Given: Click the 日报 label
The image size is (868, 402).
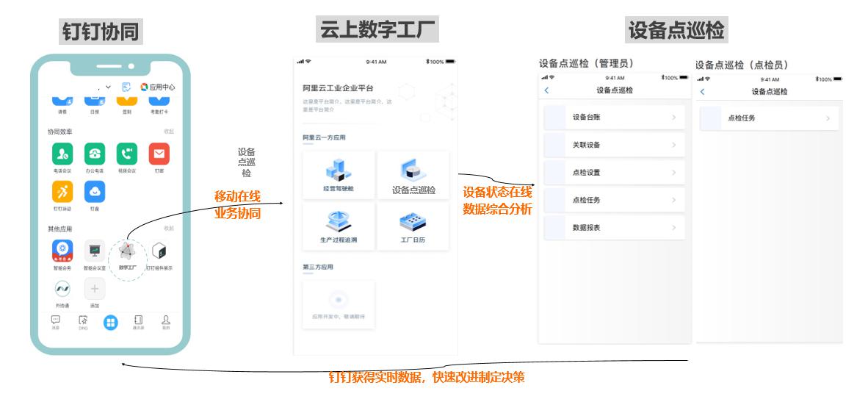Looking at the screenshot, I should pyautogui.click(x=95, y=112).
